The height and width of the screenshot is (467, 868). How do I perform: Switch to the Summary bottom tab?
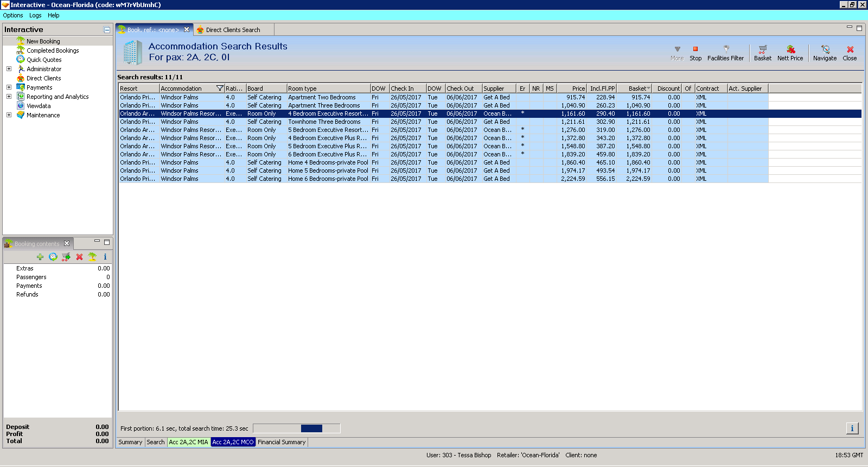[130, 442]
